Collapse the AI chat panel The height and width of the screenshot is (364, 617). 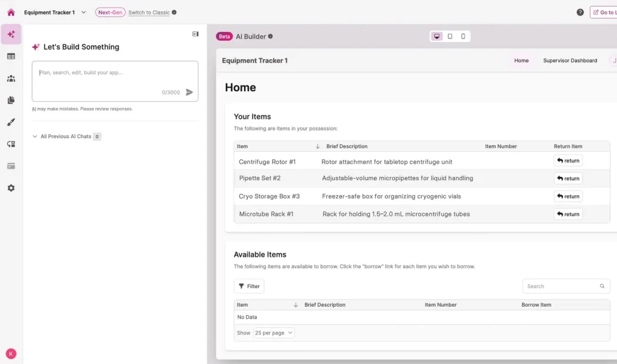point(195,34)
